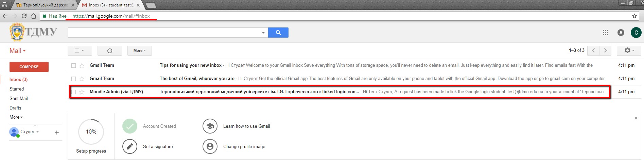Click the Set a signature pencil icon

pos(129,146)
